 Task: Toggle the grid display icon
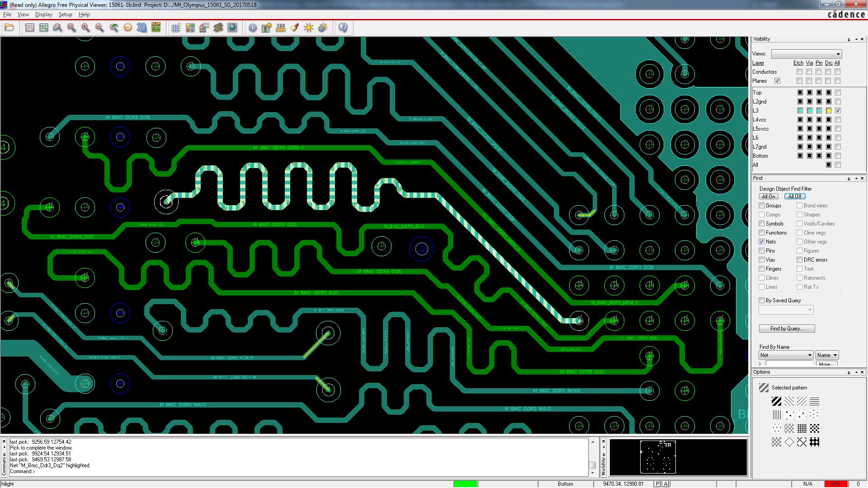click(x=176, y=28)
